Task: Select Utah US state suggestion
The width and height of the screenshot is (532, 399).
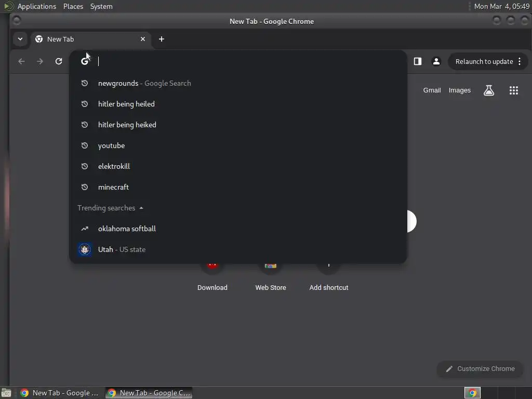Action: 238,249
